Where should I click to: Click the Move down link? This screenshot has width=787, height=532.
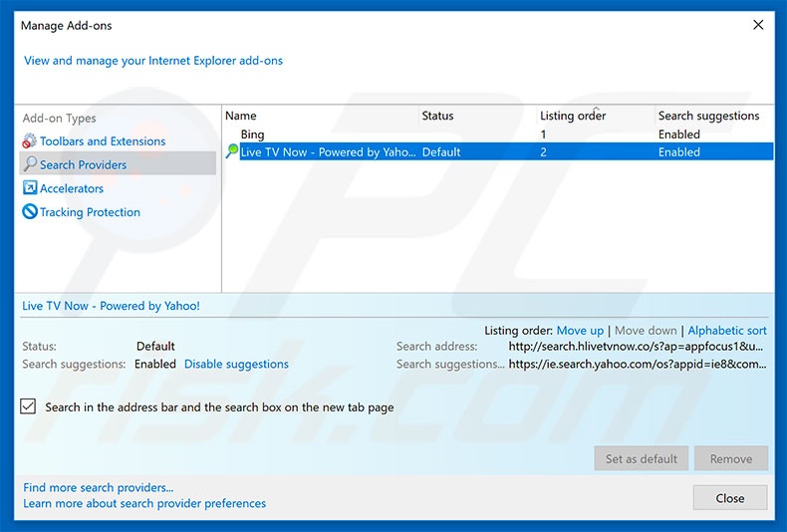coord(646,330)
